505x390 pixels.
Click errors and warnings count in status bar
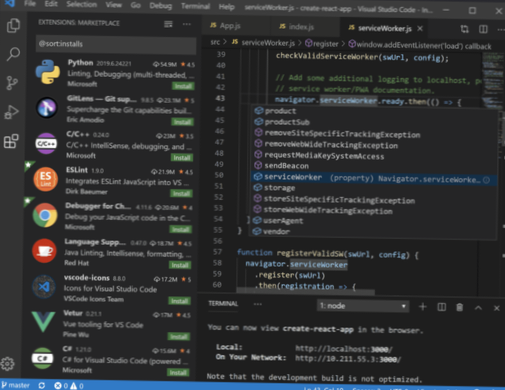(x=69, y=386)
